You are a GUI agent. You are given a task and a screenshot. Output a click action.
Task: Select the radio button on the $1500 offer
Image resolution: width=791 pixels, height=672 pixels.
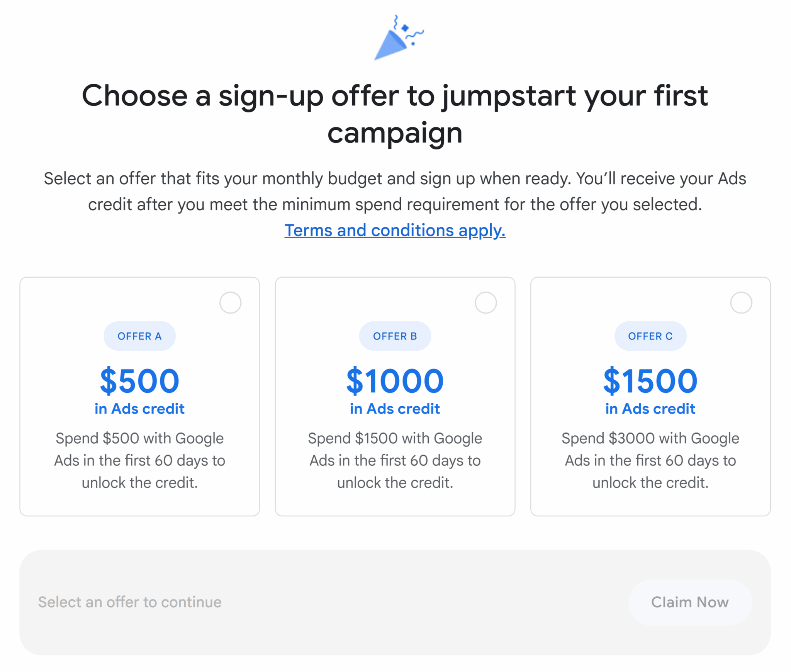point(741,302)
